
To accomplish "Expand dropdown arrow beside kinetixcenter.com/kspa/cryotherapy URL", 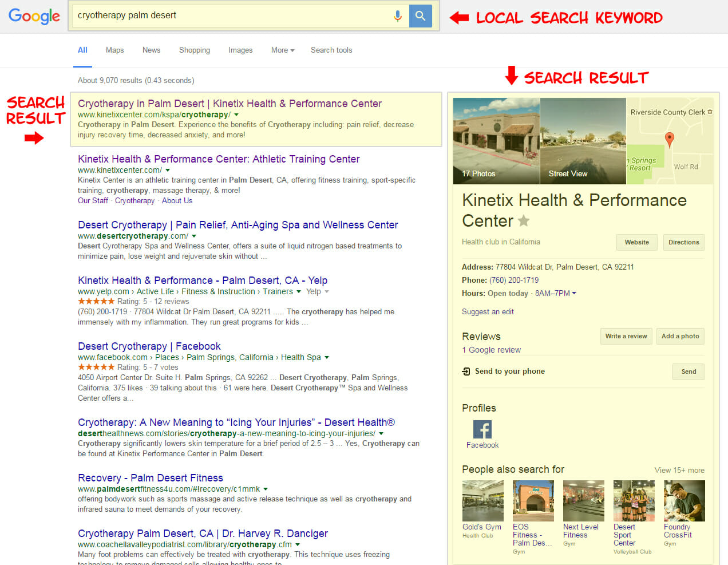I will (236, 115).
